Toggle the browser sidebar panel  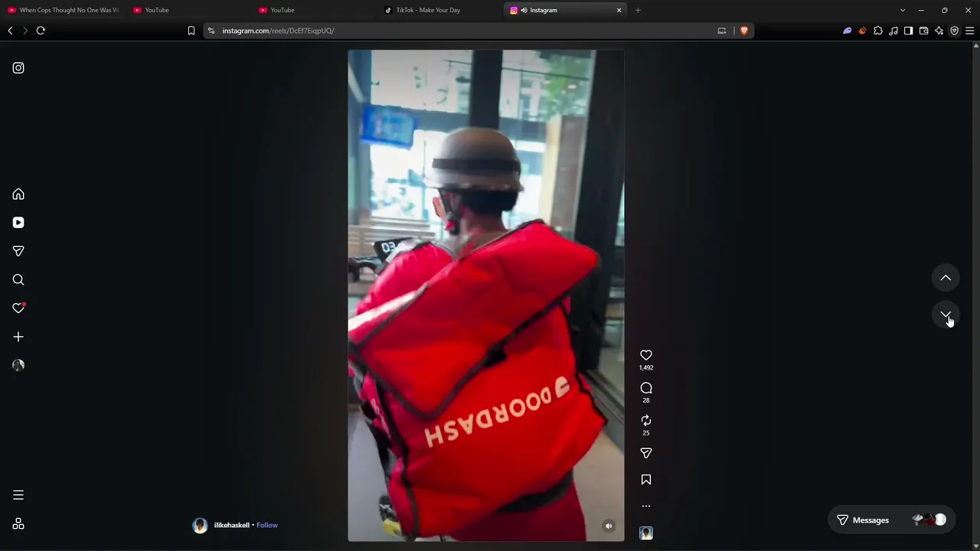coord(909,31)
